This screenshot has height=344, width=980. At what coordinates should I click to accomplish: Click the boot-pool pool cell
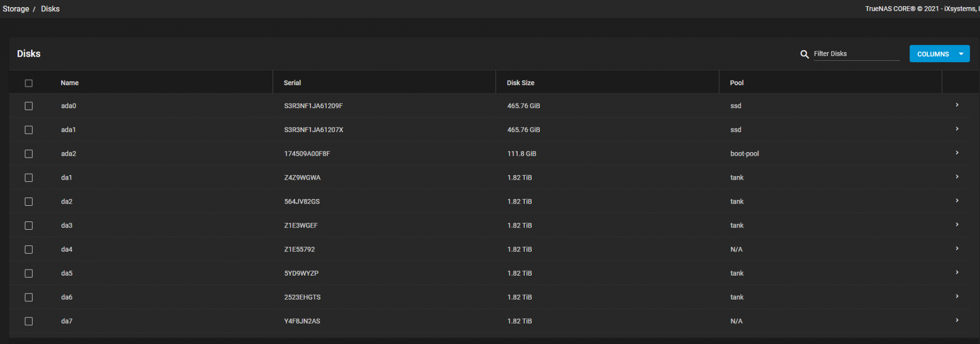tap(744, 154)
